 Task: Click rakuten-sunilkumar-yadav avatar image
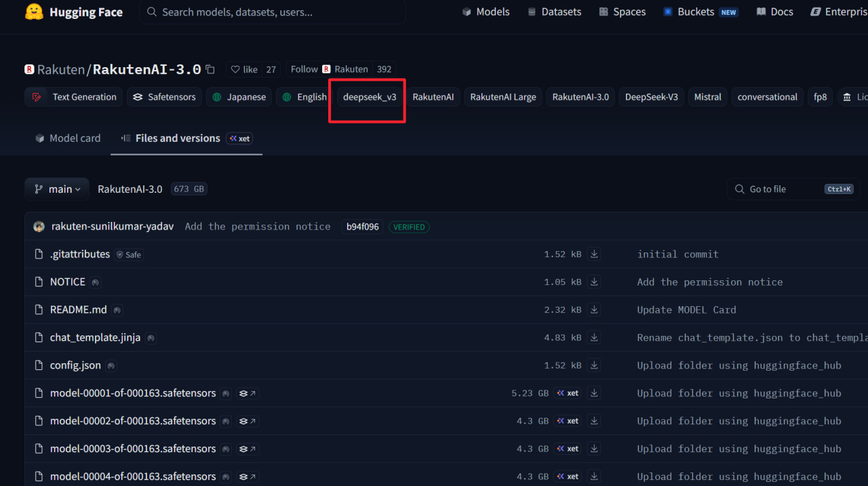39,227
